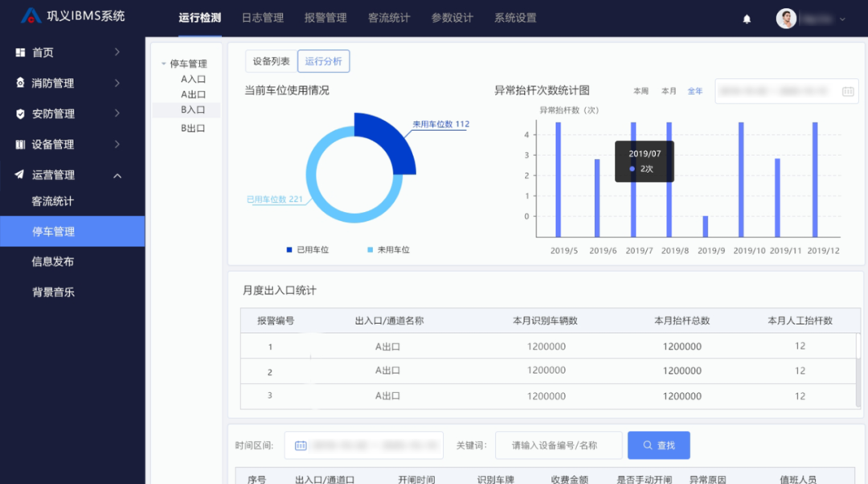Collapse the 运营管理 section chevron
This screenshot has width=868, height=484.
point(117,175)
